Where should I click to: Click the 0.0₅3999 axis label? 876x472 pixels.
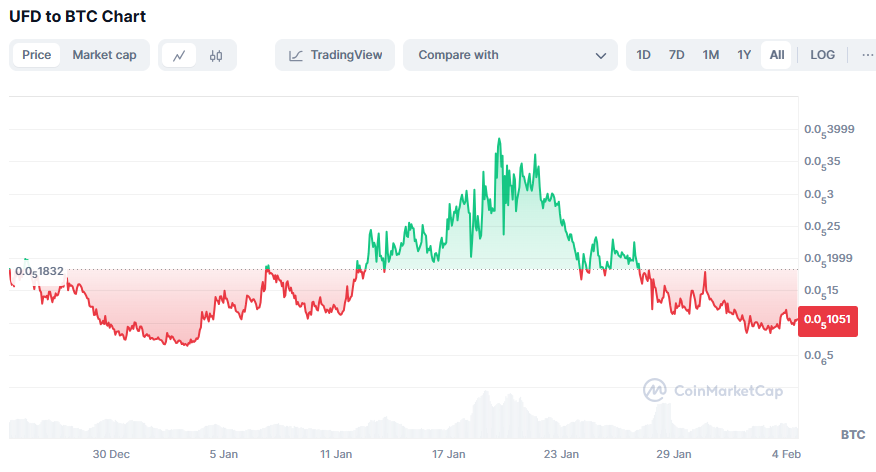[x=829, y=130]
